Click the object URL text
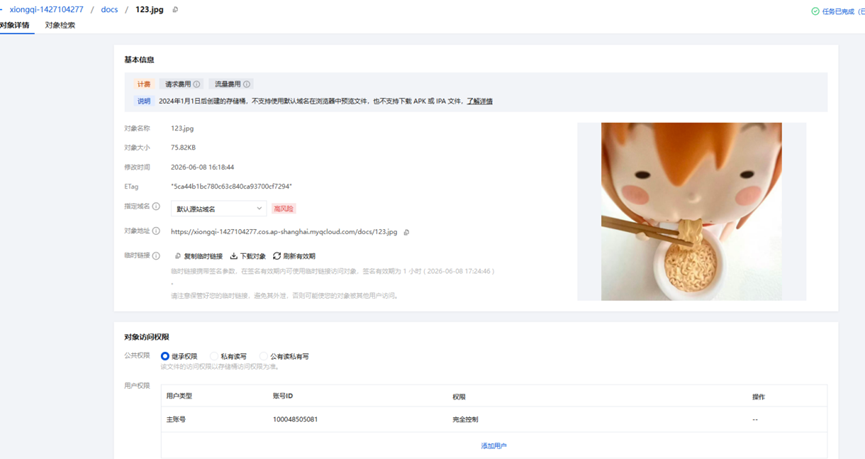 (x=284, y=232)
